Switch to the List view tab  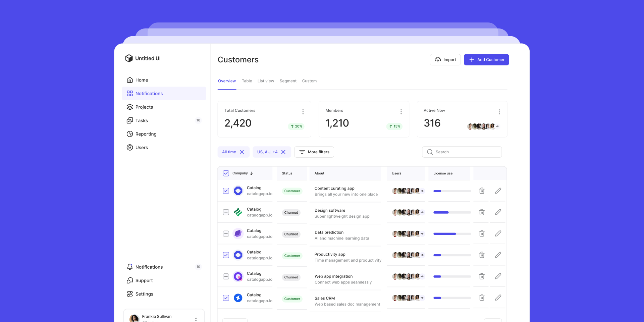pos(266,81)
